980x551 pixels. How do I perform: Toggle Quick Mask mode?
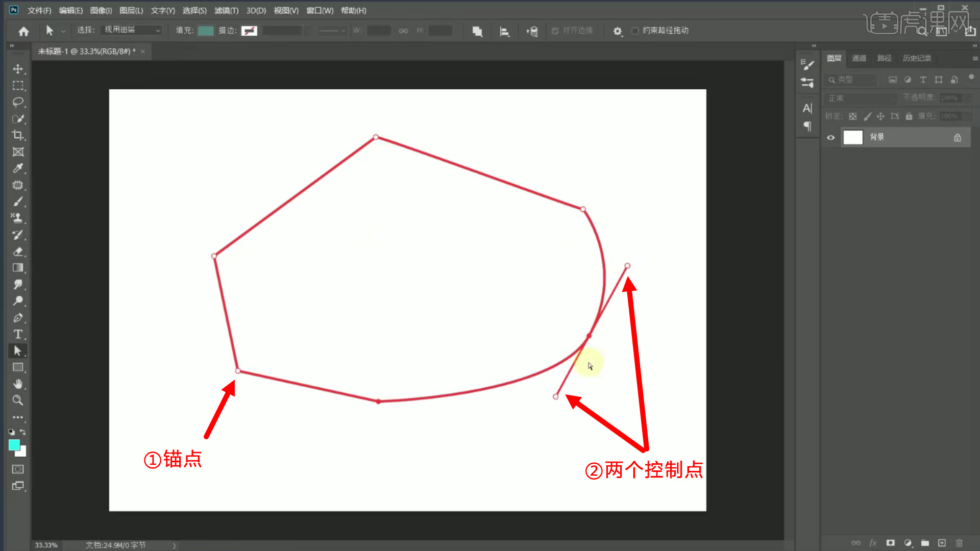click(x=18, y=469)
